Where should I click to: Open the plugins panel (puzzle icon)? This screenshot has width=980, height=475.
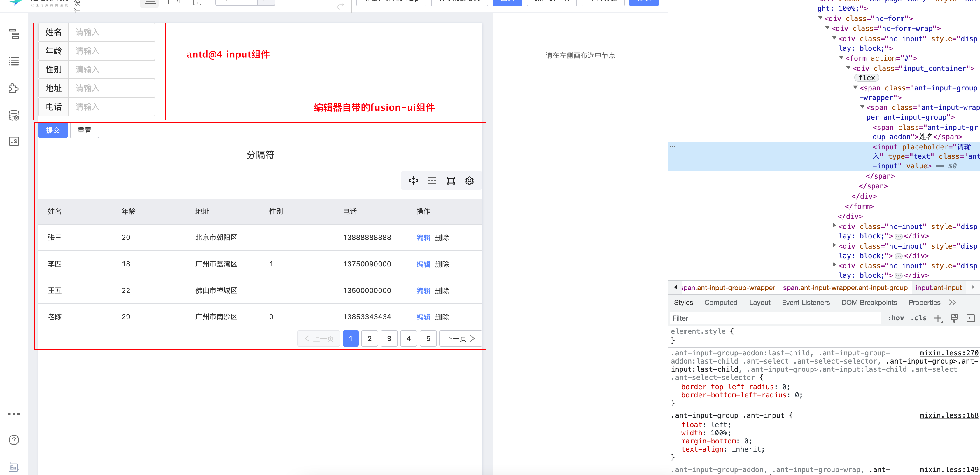tap(14, 88)
